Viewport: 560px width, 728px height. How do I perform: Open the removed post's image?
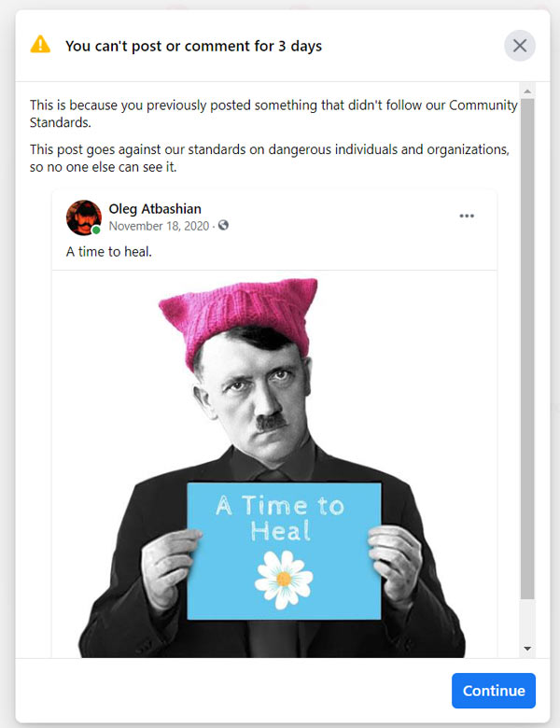tap(274, 464)
